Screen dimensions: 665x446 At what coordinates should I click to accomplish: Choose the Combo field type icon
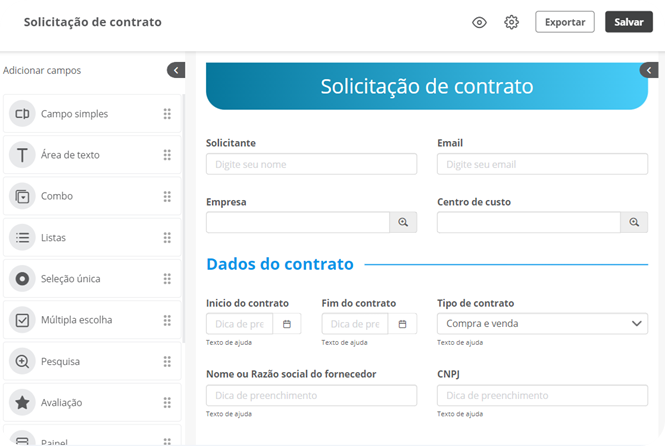[22, 196]
